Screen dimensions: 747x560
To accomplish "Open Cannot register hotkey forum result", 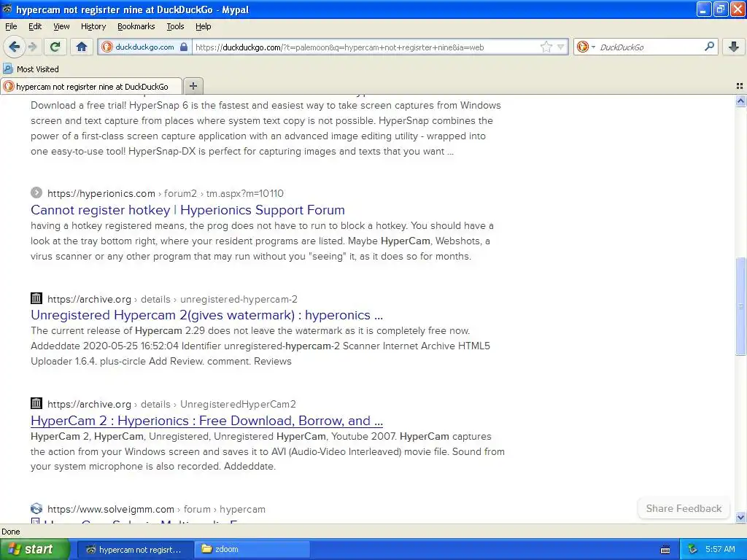I will point(187,210).
